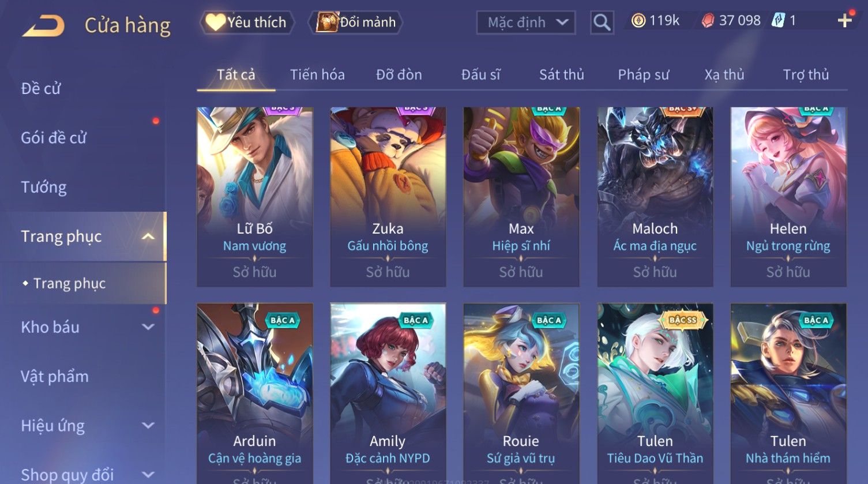This screenshot has height=484, width=868.
Task: Open the Tulen Tiêu Dao Vũ Thần skin
Action: (655, 393)
